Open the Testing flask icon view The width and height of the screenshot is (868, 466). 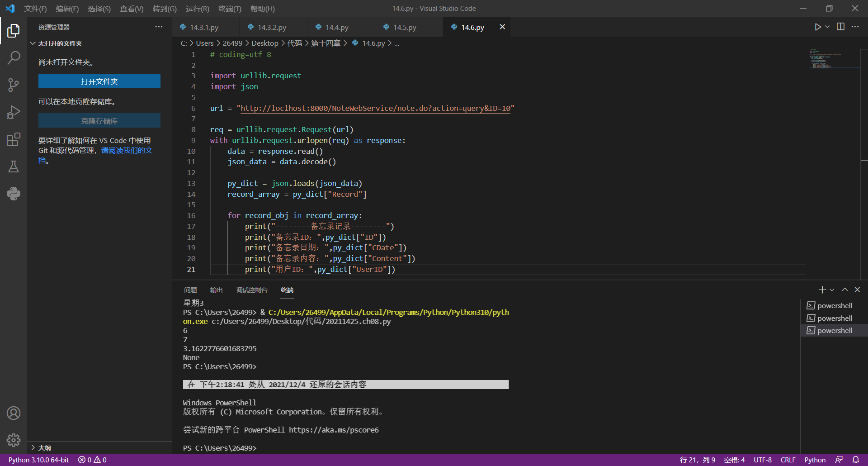[x=14, y=166]
